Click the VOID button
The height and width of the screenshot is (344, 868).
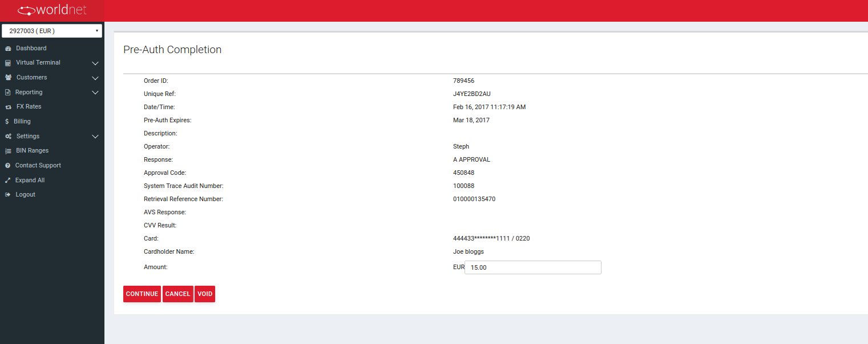(205, 294)
